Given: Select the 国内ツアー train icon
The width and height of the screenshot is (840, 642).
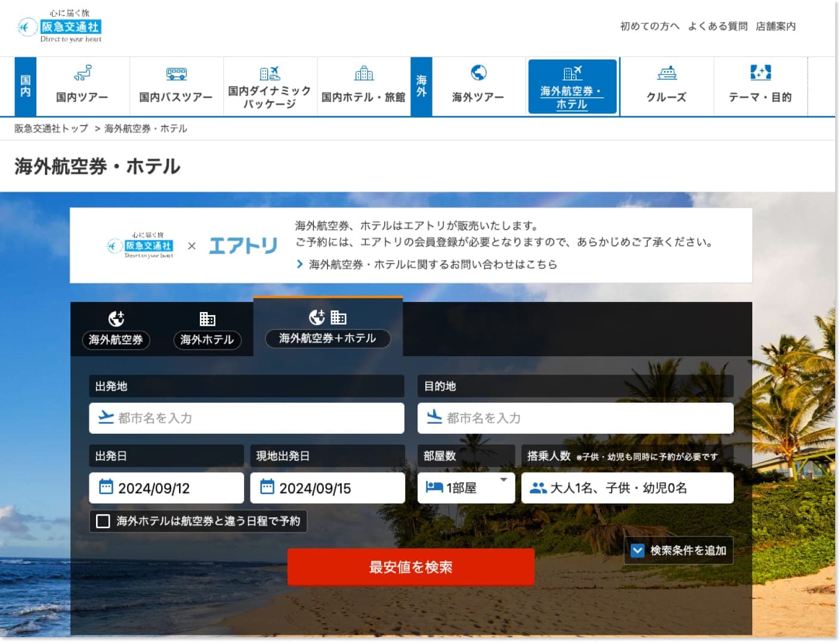Looking at the screenshot, I should pyautogui.click(x=84, y=75).
